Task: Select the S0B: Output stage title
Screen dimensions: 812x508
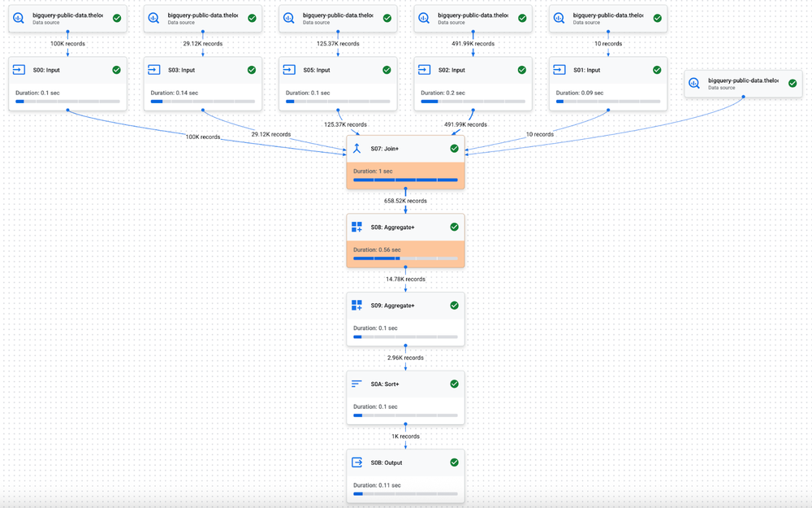Action: (x=387, y=463)
